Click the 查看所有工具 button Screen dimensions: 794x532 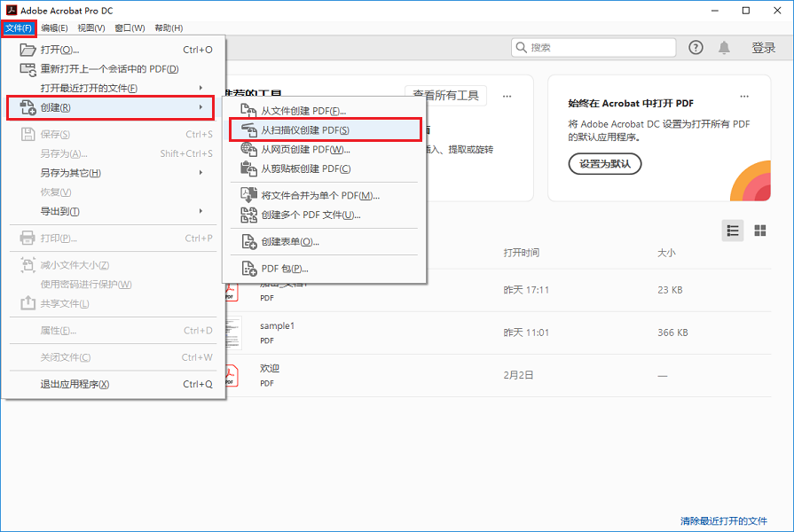pos(445,95)
